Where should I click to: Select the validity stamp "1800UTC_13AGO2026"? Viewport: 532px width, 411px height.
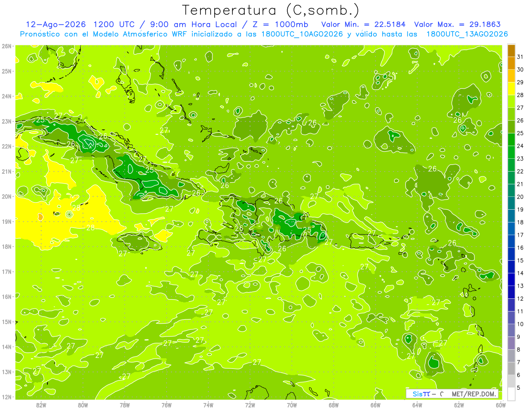467,34
